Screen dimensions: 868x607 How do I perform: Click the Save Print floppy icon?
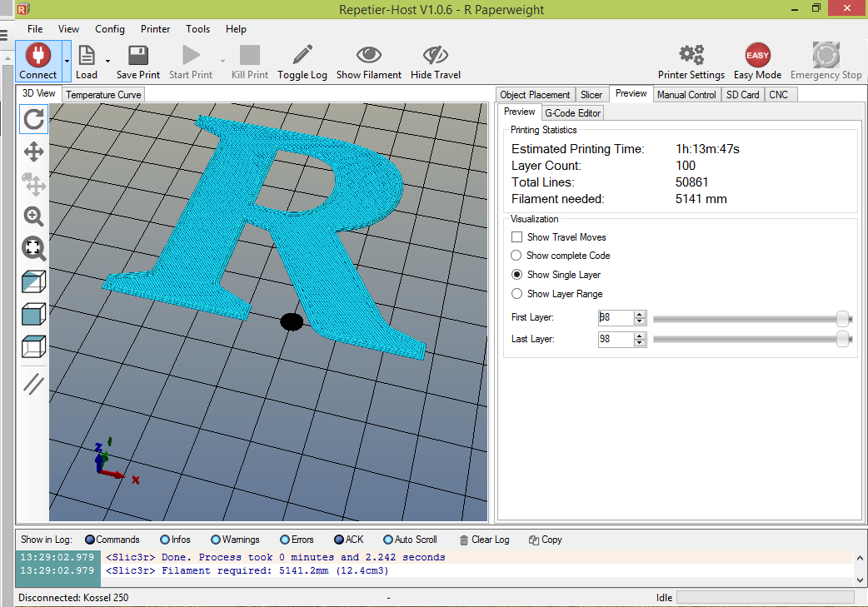(137, 55)
